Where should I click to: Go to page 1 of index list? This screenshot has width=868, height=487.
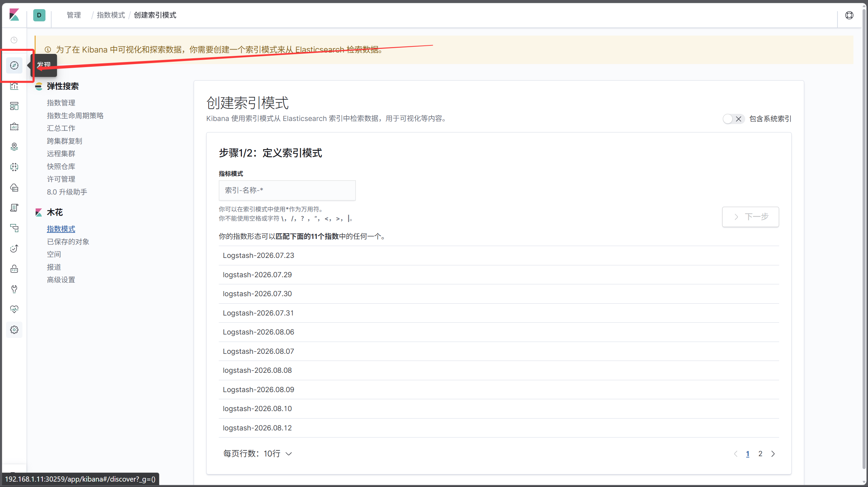coord(748,454)
